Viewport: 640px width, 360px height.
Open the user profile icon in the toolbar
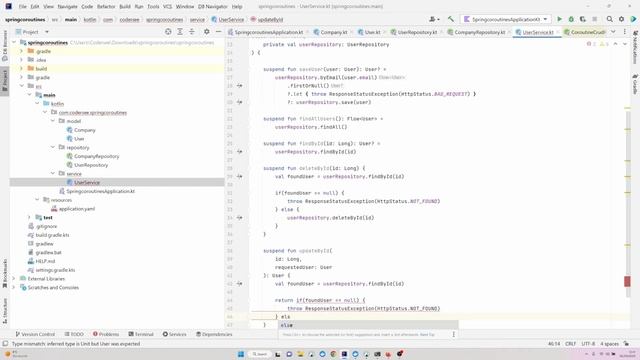434,19
